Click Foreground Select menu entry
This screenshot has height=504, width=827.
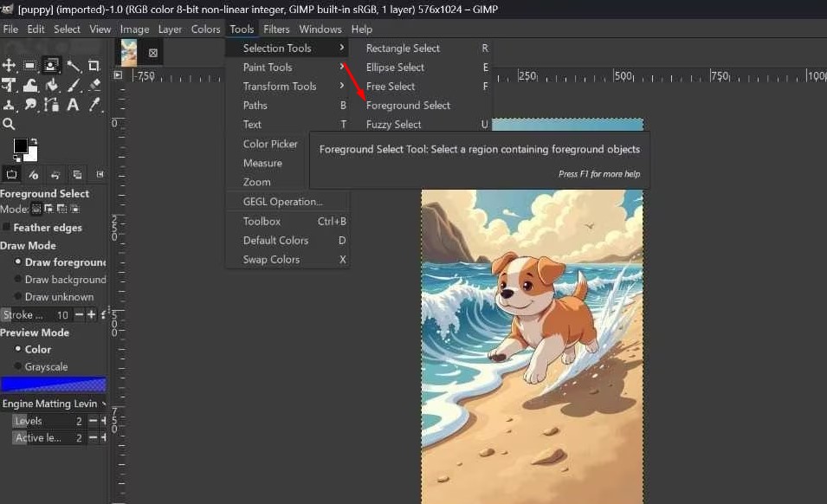click(x=408, y=106)
